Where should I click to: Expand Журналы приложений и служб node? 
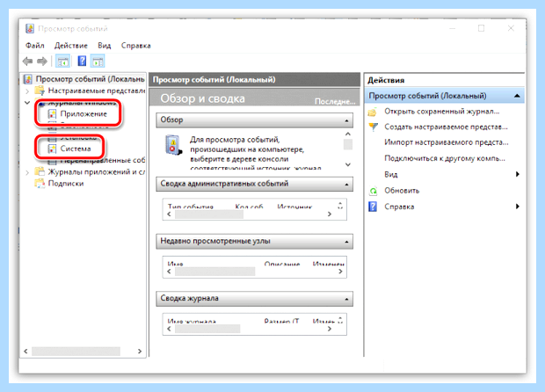tap(27, 172)
